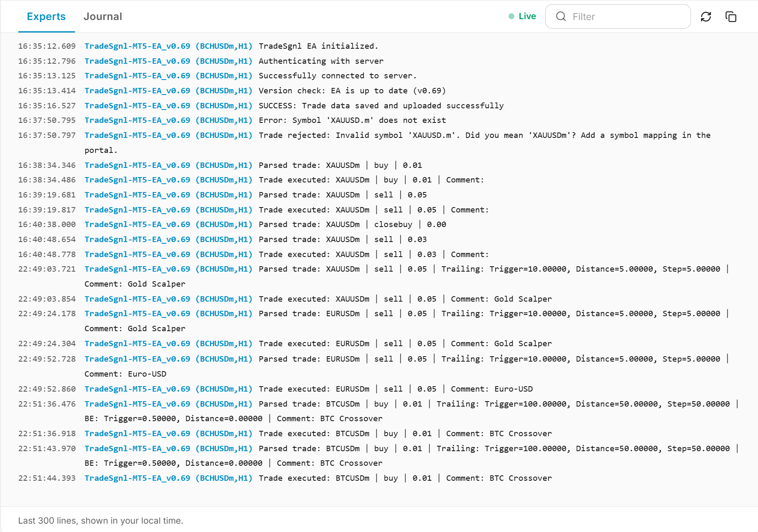Screen dimensions: 758x532
Task: Click the copy logs icon
Action: pyautogui.click(x=731, y=17)
